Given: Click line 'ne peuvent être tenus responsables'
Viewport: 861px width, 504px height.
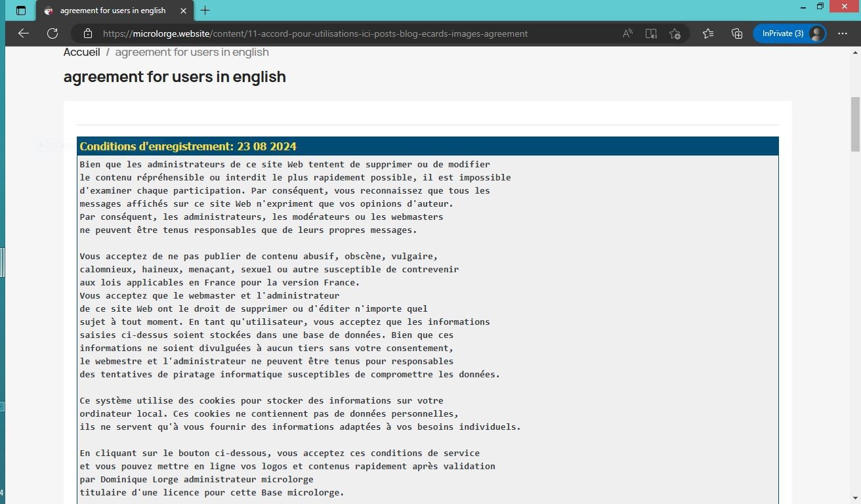Looking at the screenshot, I should click(248, 230).
